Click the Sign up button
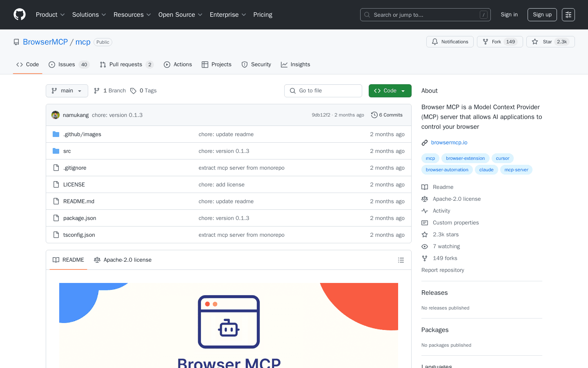This screenshot has height=368, width=588. [x=542, y=14]
